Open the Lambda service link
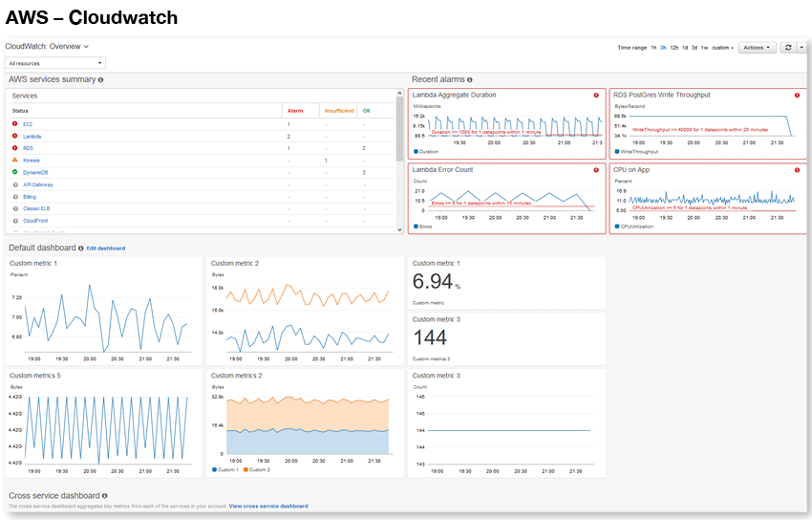The image size is (812, 520). (x=32, y=137)
